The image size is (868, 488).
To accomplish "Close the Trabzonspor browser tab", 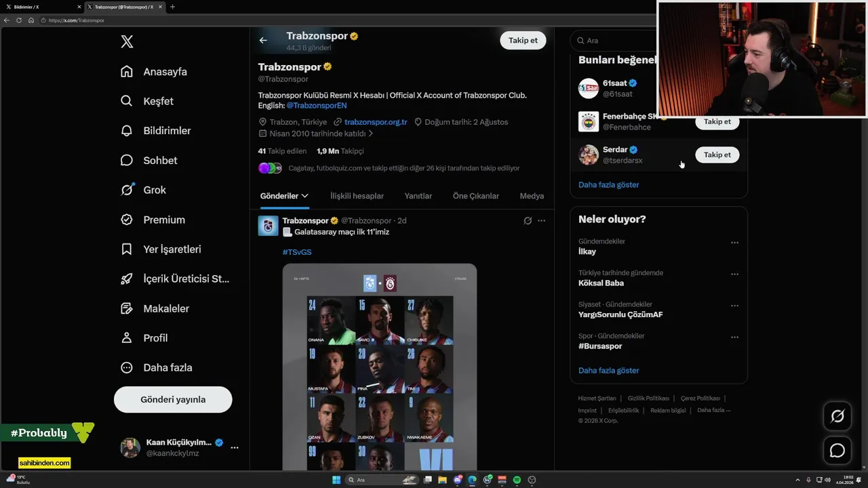I will click(x=161, y=7).
